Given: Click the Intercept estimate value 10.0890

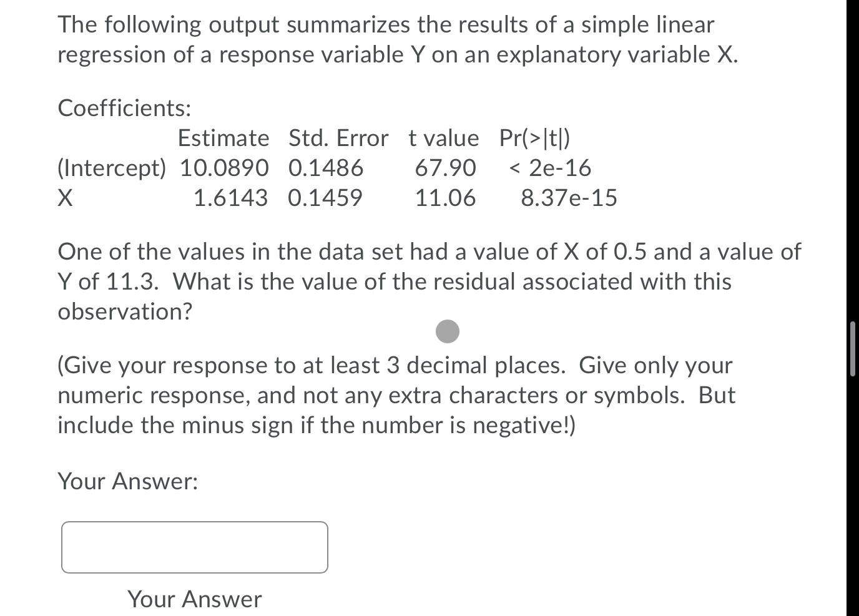Looking at the screenshot, I should (225, 168).
